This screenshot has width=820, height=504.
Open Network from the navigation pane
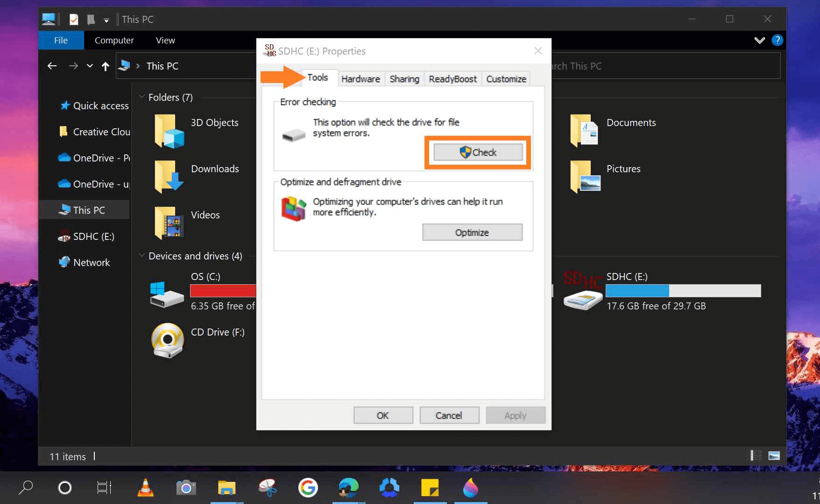92,262
